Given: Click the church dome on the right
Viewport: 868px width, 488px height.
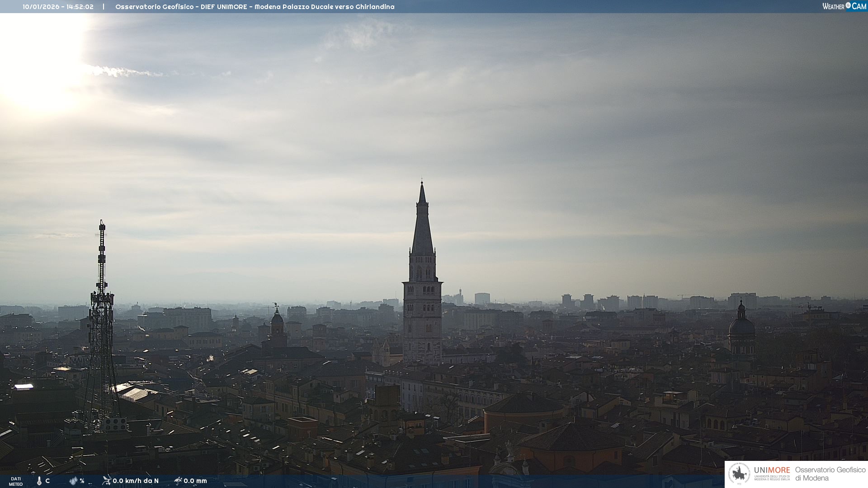Looking at the screenshot, I should tap(741, 326).
